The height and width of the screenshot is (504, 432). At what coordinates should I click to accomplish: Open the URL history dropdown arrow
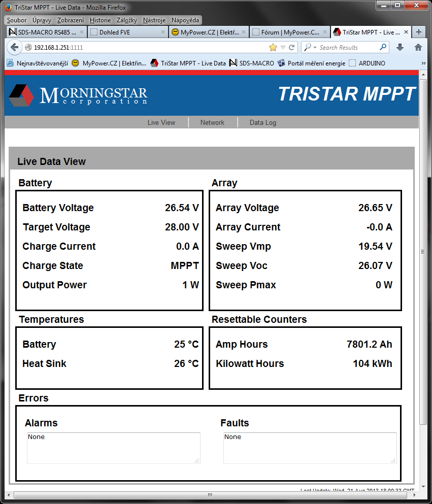coord(283,48)
